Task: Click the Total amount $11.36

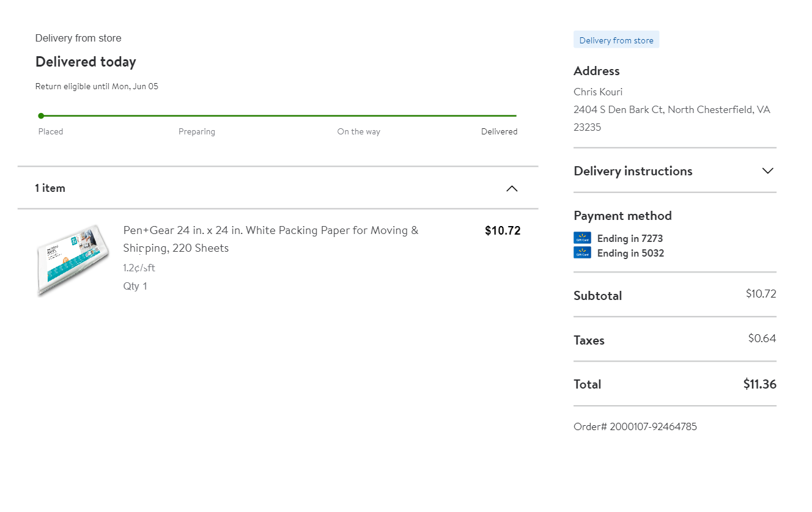Action: pyautogui.click(x=759, y=384)
